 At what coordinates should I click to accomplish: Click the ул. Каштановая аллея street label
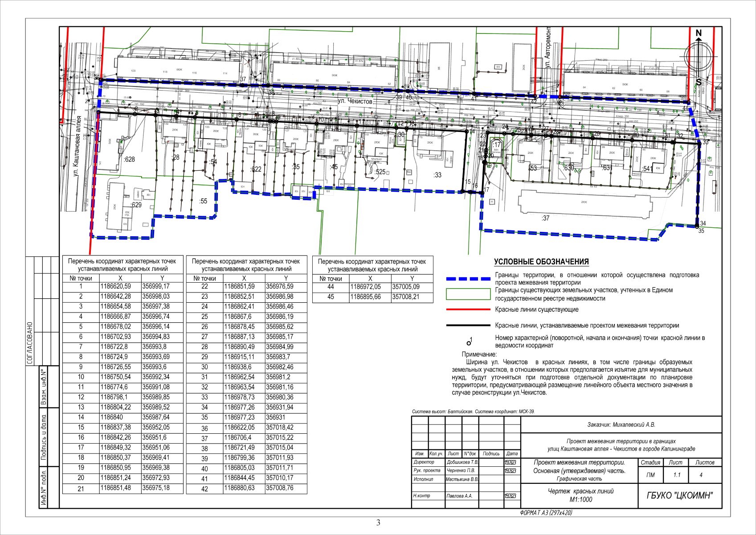coord(77,147)
